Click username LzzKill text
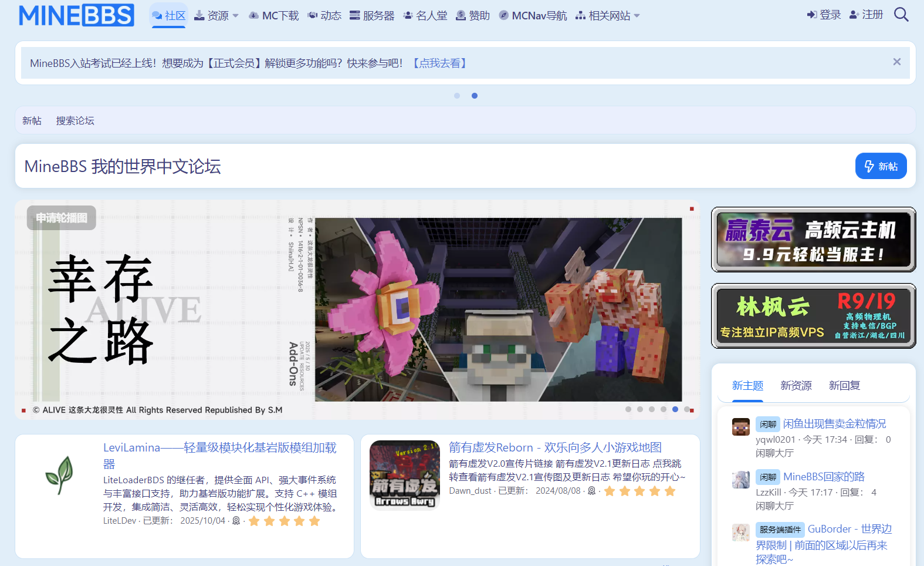The height and width of the screenshot is (566, 924). tap(768, 493)
